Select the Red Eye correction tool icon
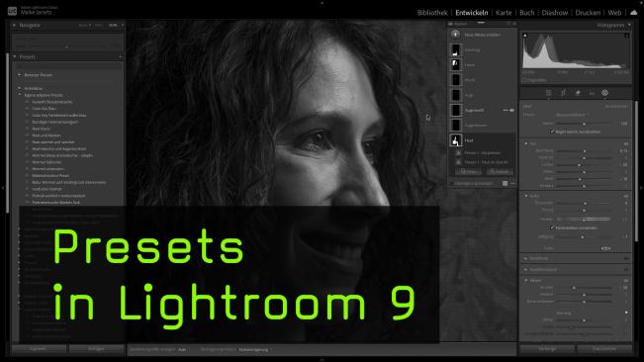Image resolution: width=644 pixels, height=362 pixels. [x=592, y=93]
